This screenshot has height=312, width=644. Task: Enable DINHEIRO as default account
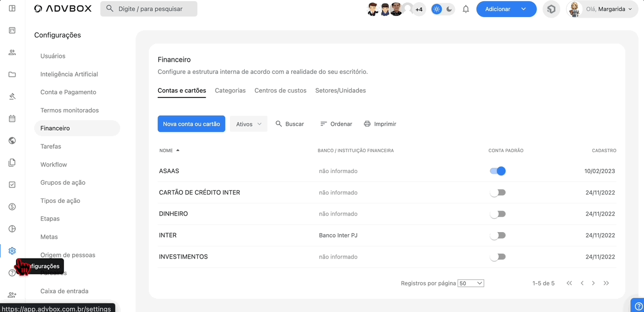pyautogui.click(x=498, y=214)
